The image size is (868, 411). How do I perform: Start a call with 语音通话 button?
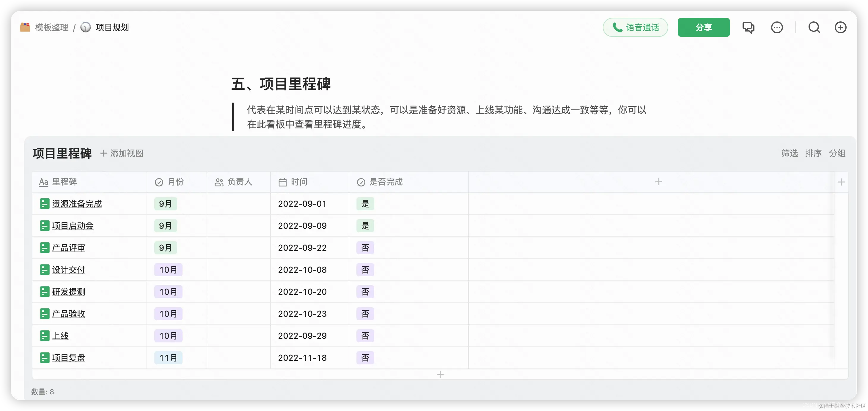(x=635, y=27)
